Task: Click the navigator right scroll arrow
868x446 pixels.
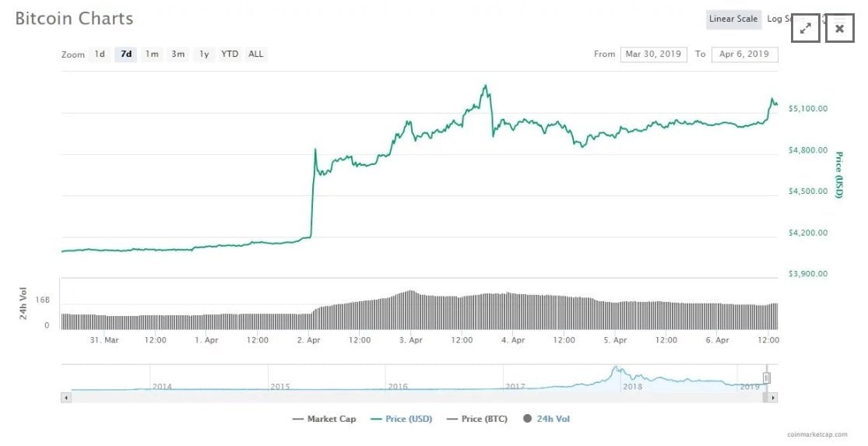Action: (772, 397)
